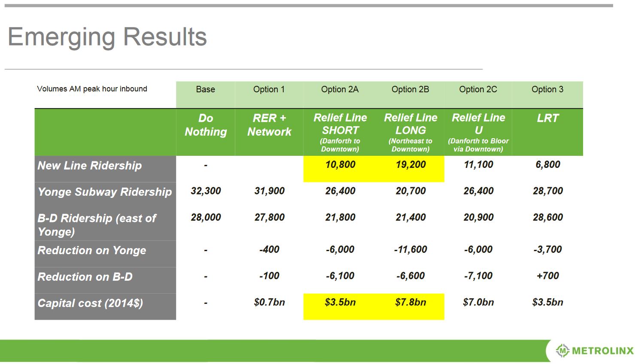Screen dimensions: 635x364
Task: Click the Emerging Results slide title
Action: point(107,37)
